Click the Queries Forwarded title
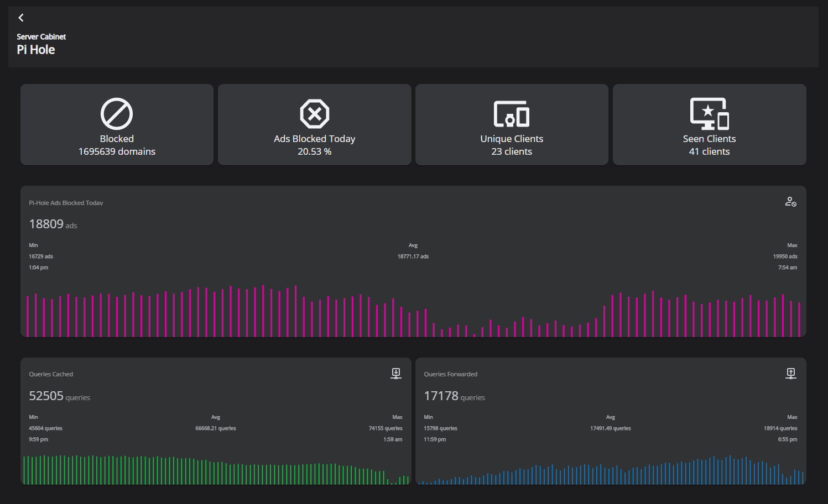The height and width of the screenshot is (504, 828). pos(451,374)
